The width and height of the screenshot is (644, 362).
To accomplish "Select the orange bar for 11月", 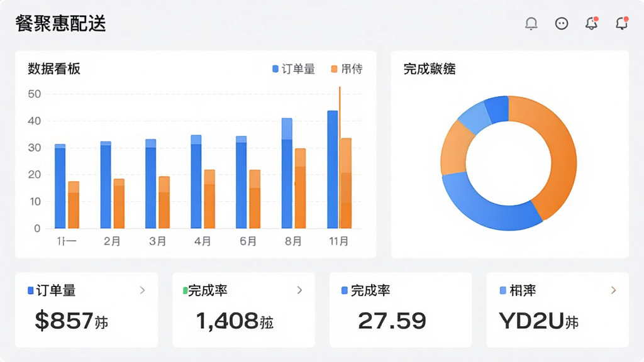I will pos(346,184).
